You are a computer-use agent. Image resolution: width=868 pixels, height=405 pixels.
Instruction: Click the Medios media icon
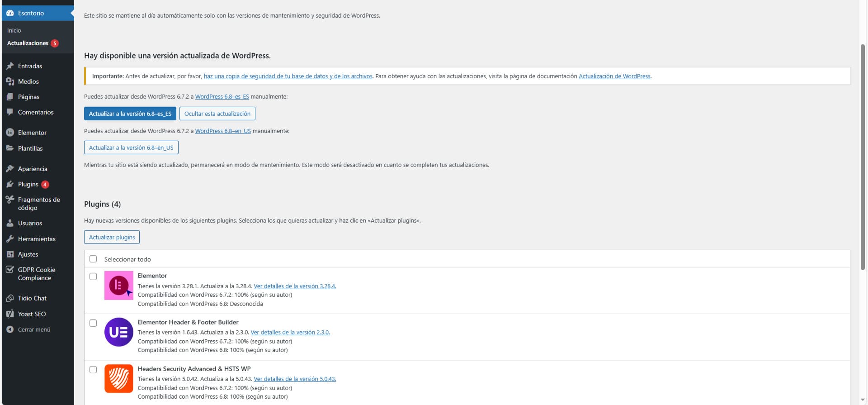pyautogui.click(x=10, y=81)
